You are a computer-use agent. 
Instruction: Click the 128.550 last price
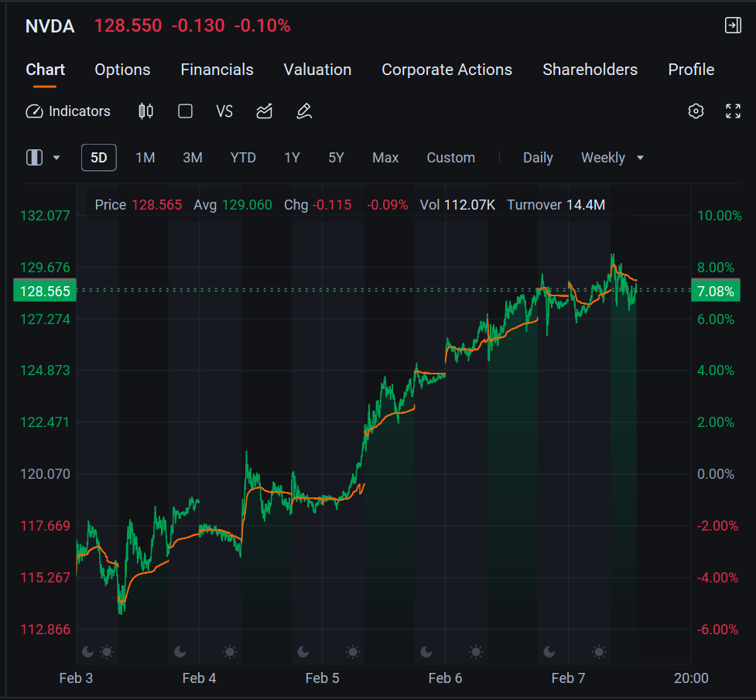(128, 26)
